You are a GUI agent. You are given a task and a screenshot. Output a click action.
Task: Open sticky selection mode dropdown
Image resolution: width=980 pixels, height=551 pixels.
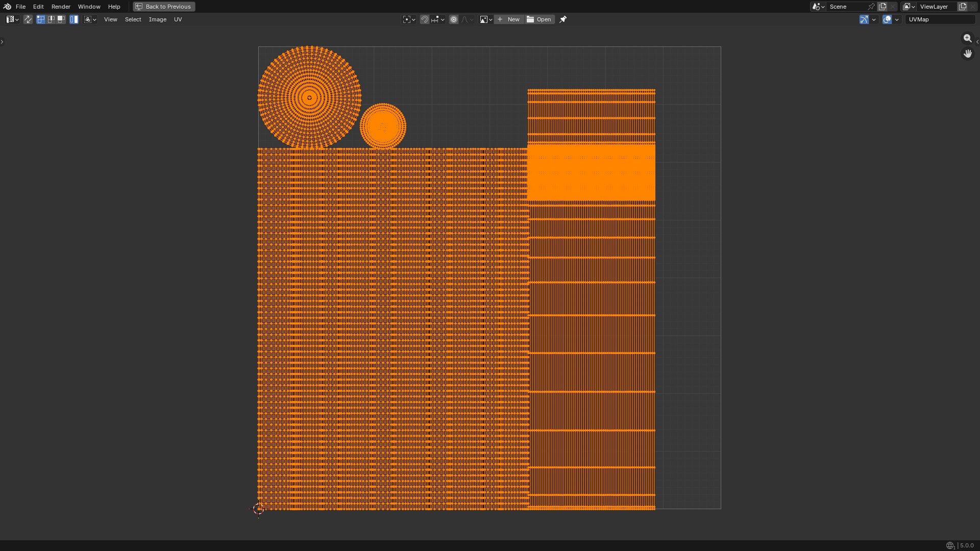coord(90,19)
